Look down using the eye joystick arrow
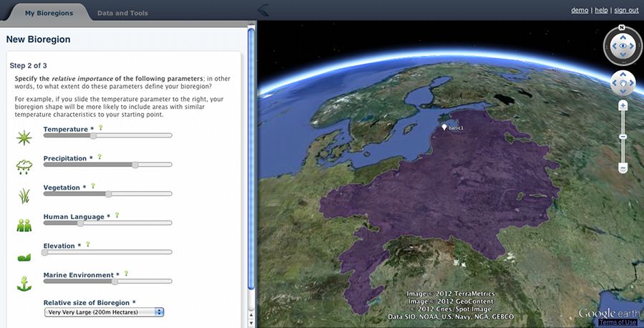 coord(623,55)
